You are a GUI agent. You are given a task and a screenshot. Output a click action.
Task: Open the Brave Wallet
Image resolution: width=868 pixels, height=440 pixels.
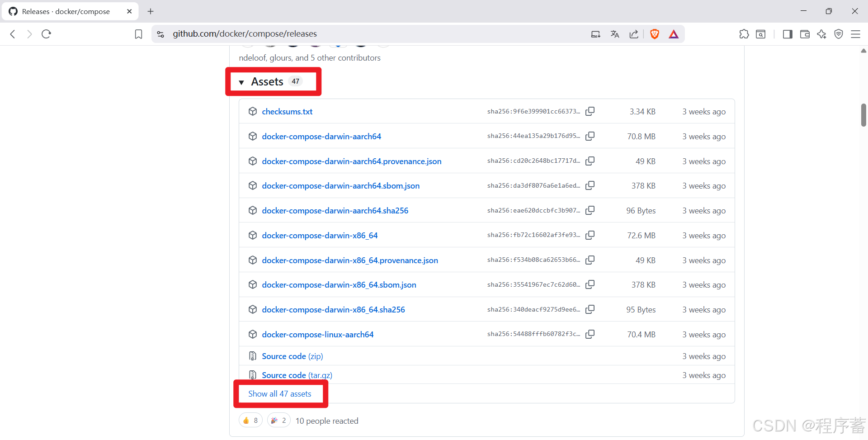(805, 34)
